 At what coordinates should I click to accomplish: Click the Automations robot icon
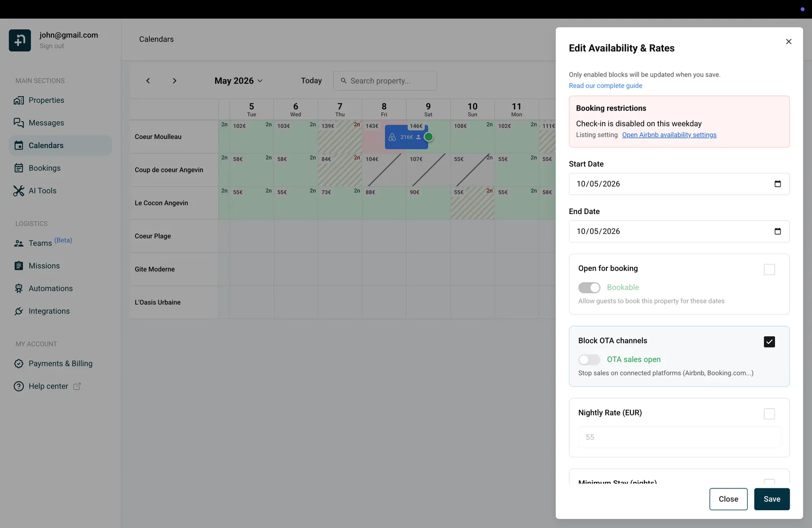click(x=19, y=289)
